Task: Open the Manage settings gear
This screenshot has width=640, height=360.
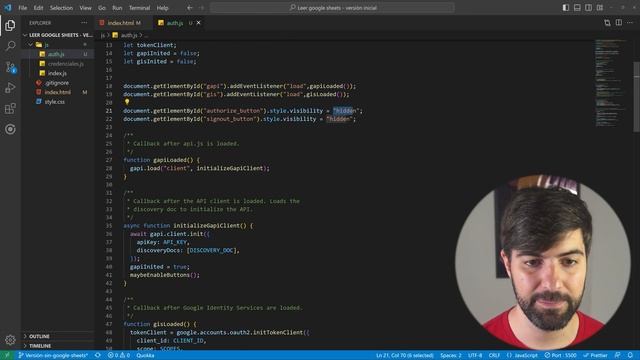Action: point(10,340)
